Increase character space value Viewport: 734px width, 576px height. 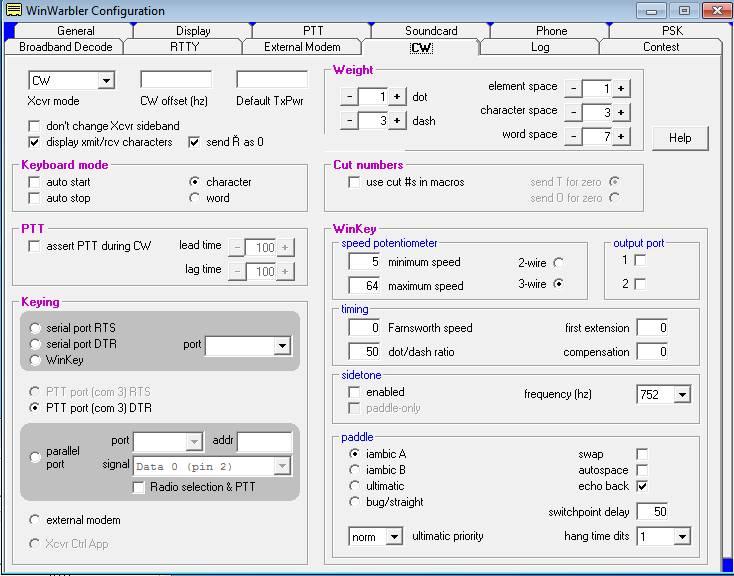pyautogui.click(x=621, y=112)
